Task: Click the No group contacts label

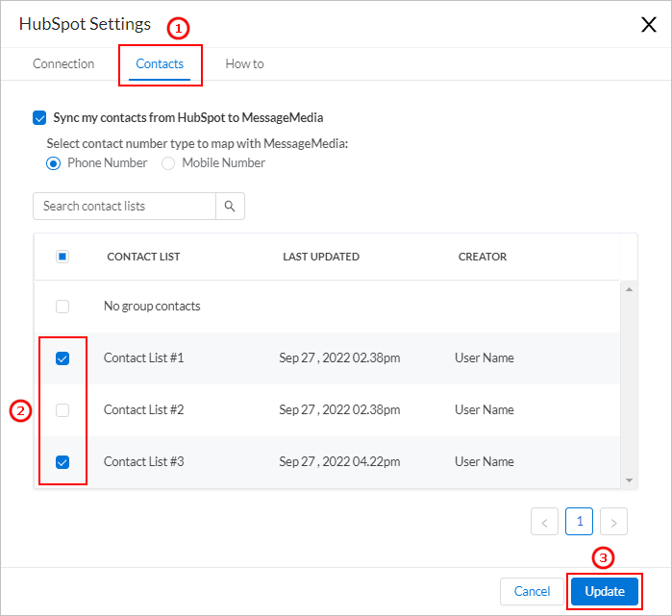Action: tap(152, 307)
